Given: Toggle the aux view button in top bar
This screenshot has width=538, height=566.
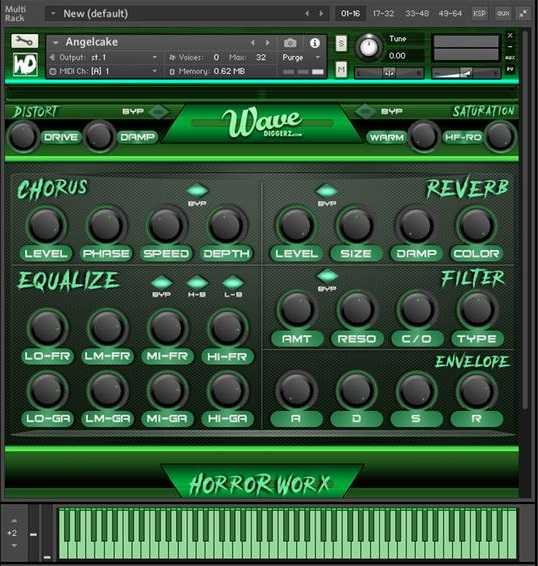Looking at the screenshot, I should click(x=503, y=14).
